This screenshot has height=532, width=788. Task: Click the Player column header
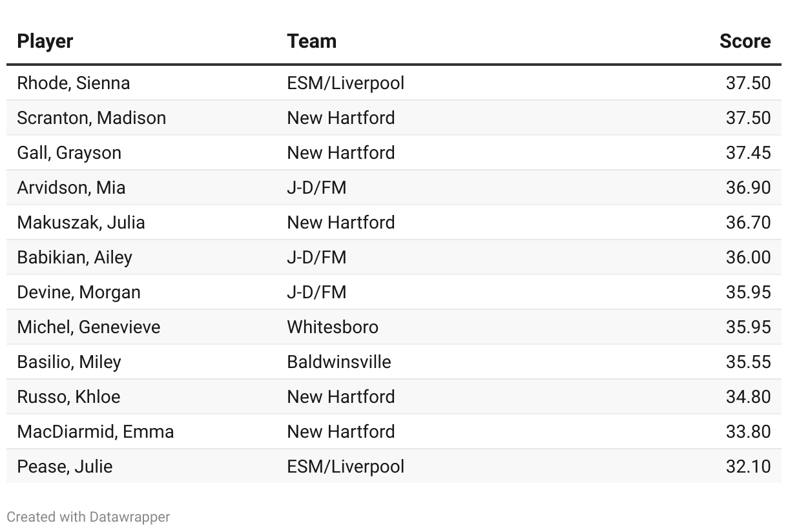click(x=45, y=41)
